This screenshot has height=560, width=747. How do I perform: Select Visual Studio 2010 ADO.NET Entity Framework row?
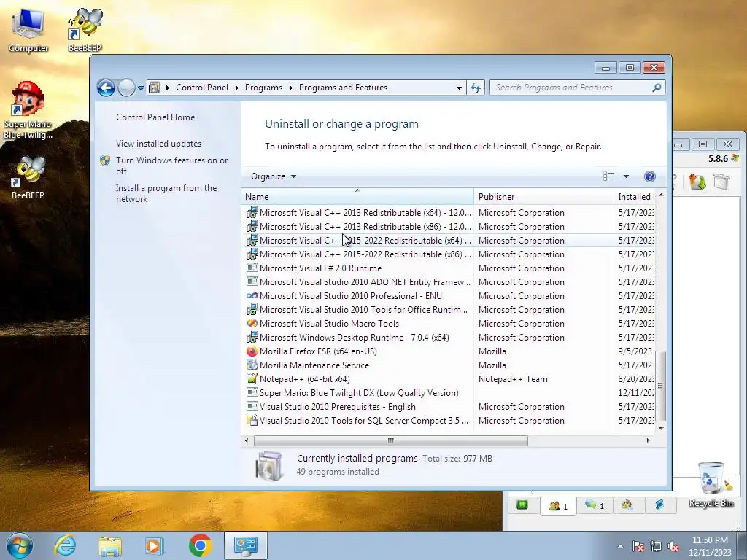tap(449, 282)
